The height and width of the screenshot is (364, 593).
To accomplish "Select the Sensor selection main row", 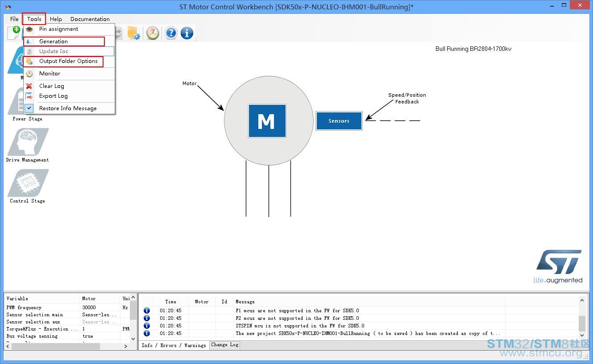I will pos(67,314).
